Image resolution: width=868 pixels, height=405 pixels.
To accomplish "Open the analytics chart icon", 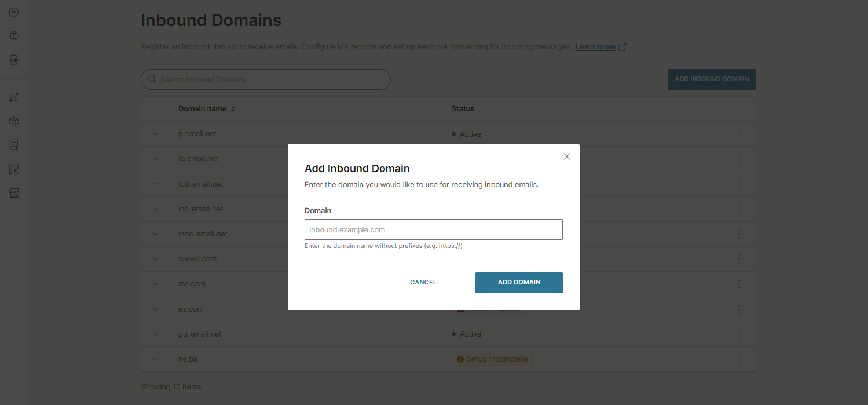I will coord(13,97).
